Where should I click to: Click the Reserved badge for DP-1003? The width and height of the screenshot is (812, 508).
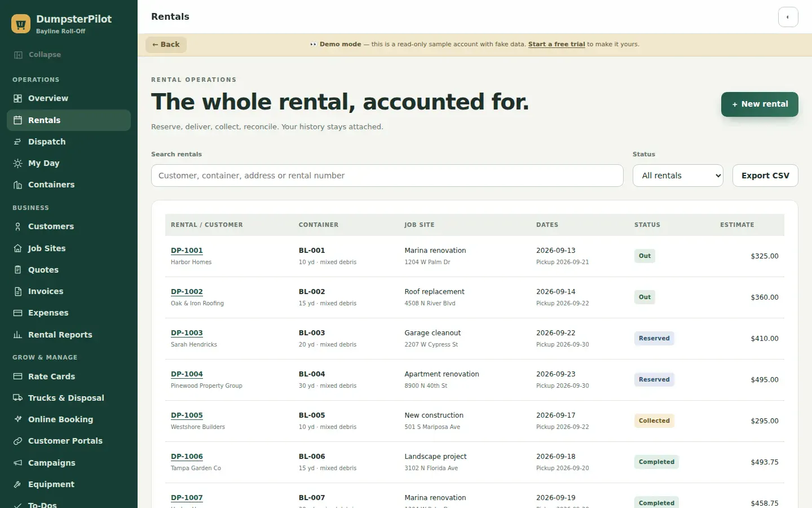(x=654, y=338)
